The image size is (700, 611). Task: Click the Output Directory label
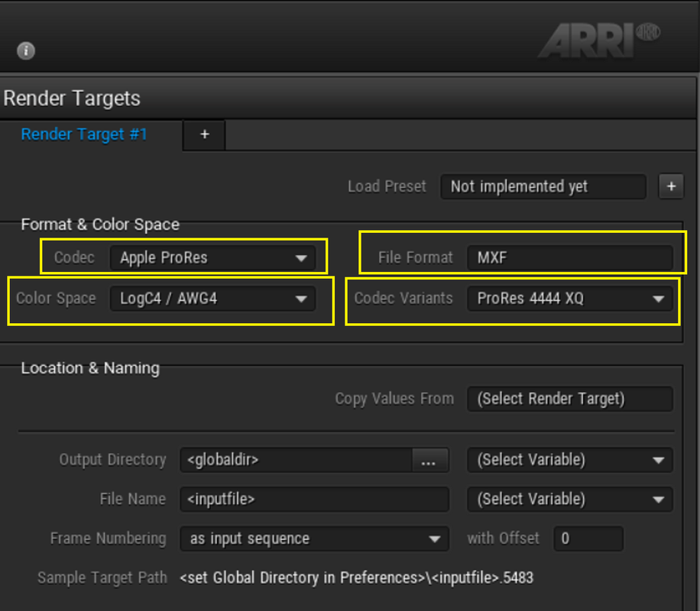112,460
